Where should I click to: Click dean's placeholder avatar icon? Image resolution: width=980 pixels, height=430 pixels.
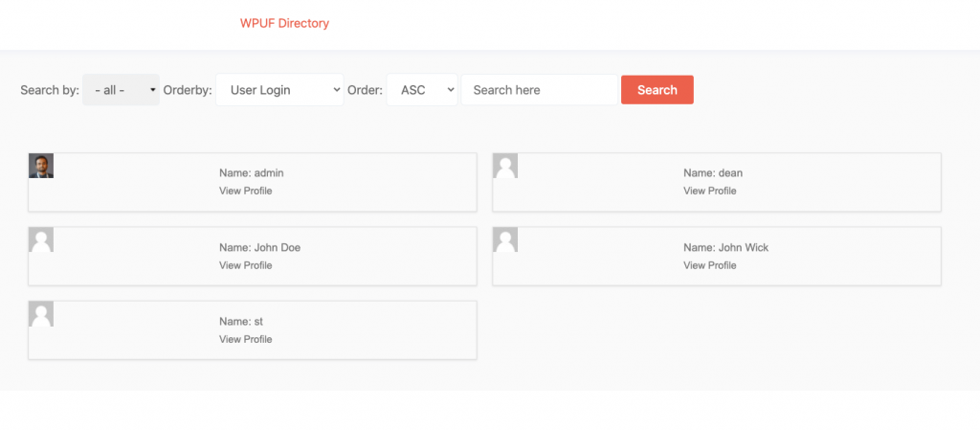pyautogui.click(x=505, y=166)
